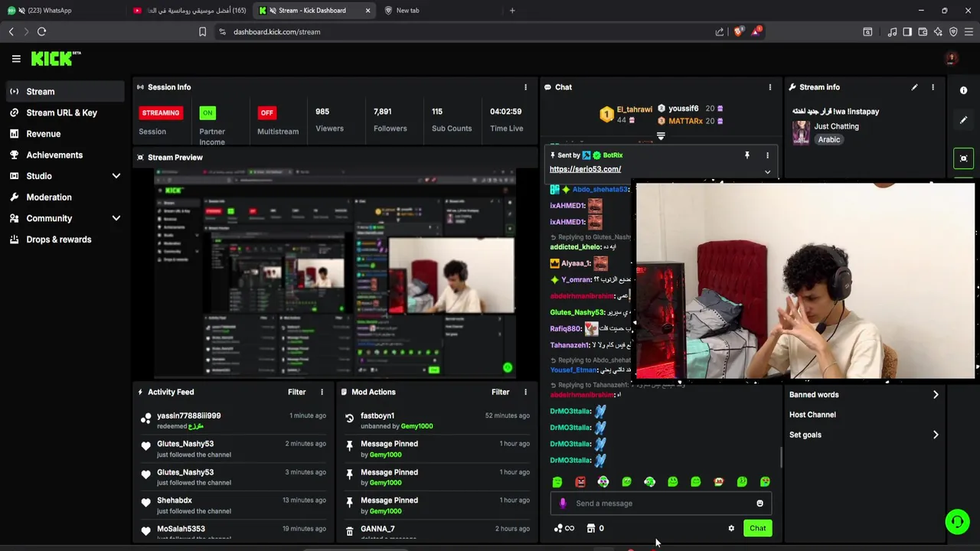Go to Stream URL & Key
This screenshot has width=980, height=551.
[x=61, y=112]
